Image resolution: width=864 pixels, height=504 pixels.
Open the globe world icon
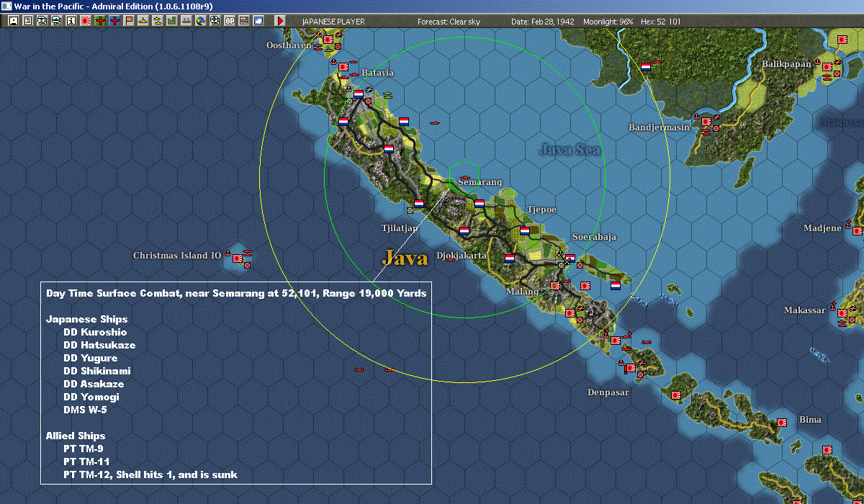[x=200, y=21]
